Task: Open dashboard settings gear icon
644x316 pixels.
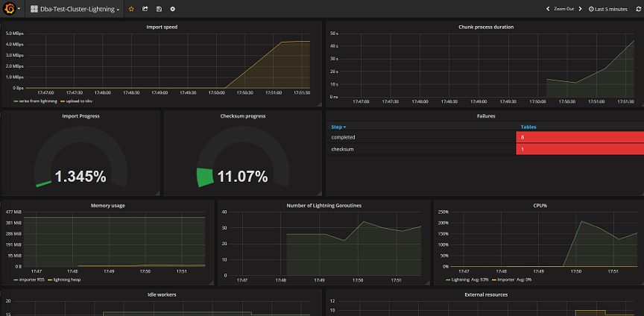Action: pos(173,9)
